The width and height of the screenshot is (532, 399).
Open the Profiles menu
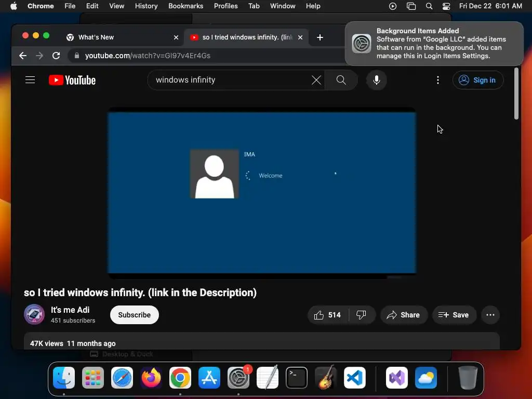(x=225, y=6)
